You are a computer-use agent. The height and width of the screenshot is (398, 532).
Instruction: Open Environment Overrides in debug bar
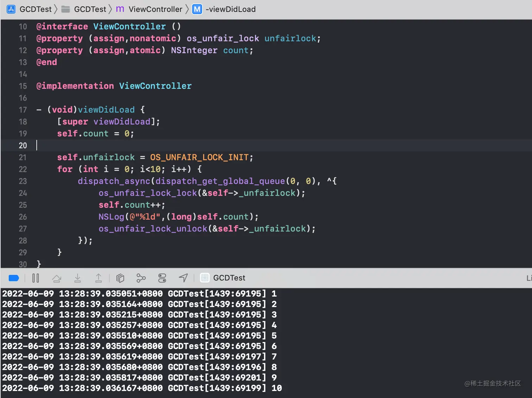(162, 278)
